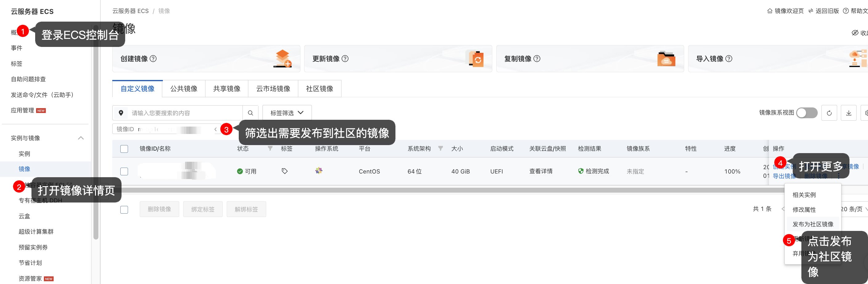The height and width of the screenshot is (284, 868).
Task: Click the 状态 column filter icon
Action: click(x=270, y=148)
